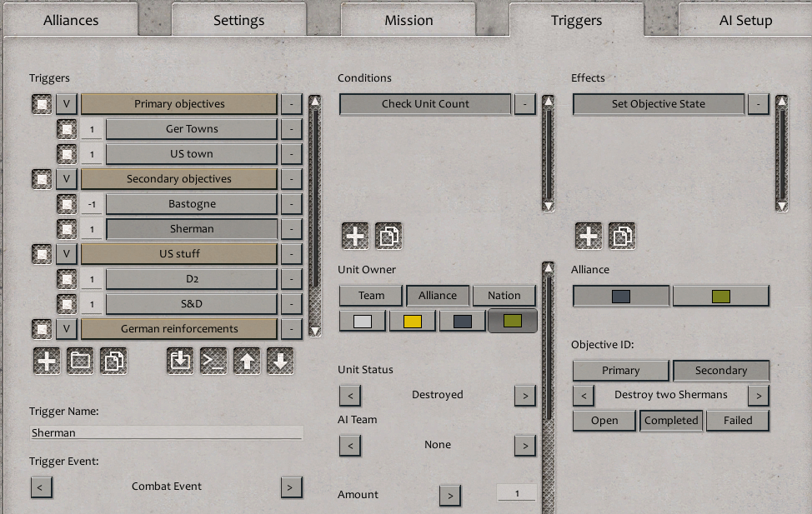Duplicate the selected trigger with the copy icon

[113, 362]
